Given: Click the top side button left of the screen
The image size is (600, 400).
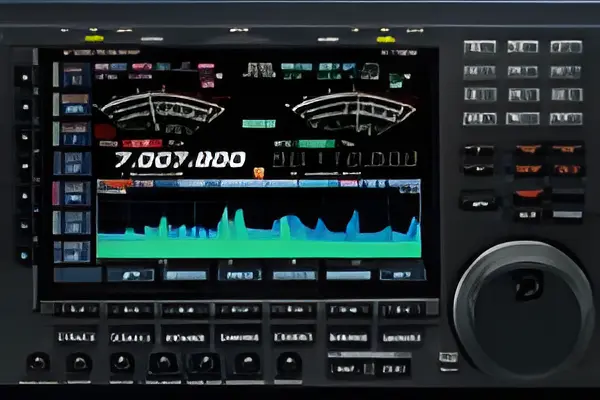Looking at the screenshot, I should 25,78.
